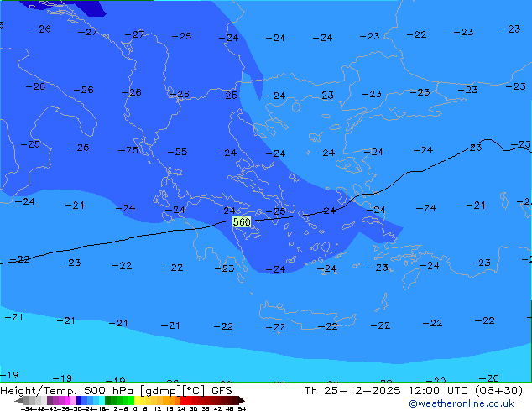Click the gray left arrow legend tip
This screenshot has height=411, width=532.
[x=19, y=400]
